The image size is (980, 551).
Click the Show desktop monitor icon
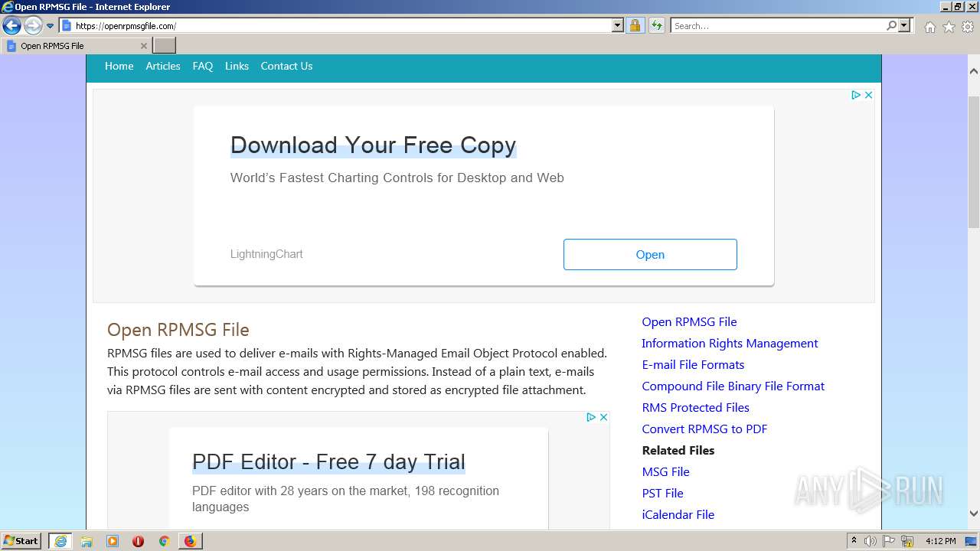pos(972,541)
